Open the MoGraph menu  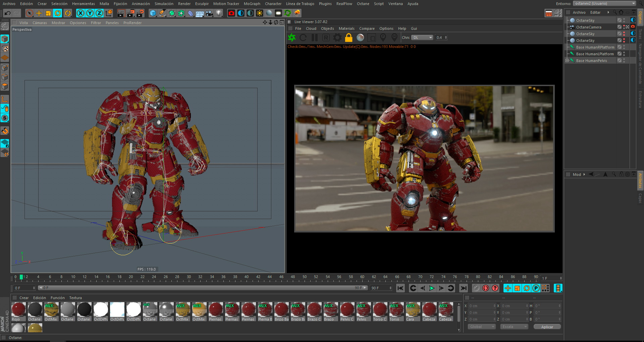click(252, 4)
